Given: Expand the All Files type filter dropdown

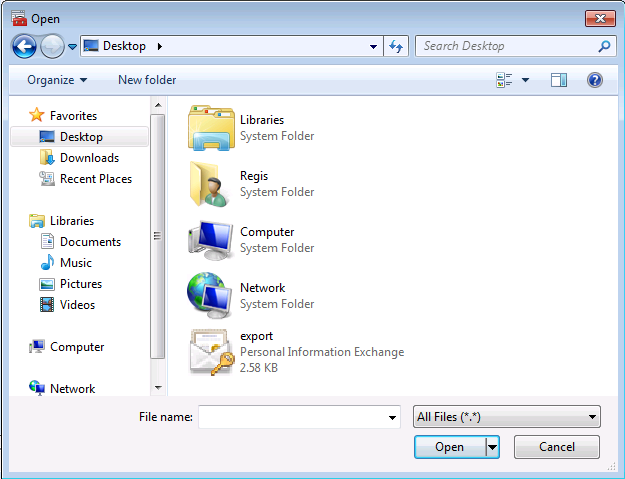Looking at the screenshot, I should pyautogui.click(x=506, y=417).
